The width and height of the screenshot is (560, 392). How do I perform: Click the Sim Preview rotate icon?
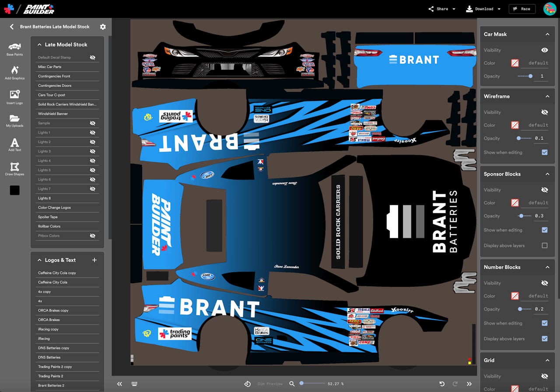[247, 384]
